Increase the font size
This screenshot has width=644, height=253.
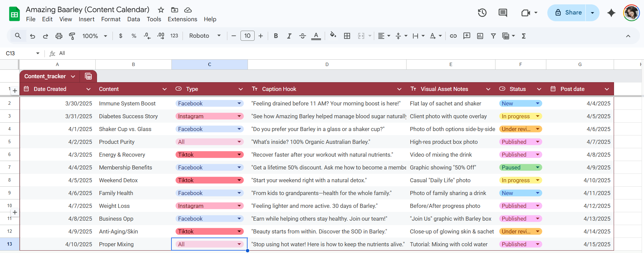[x=261, y=36]
